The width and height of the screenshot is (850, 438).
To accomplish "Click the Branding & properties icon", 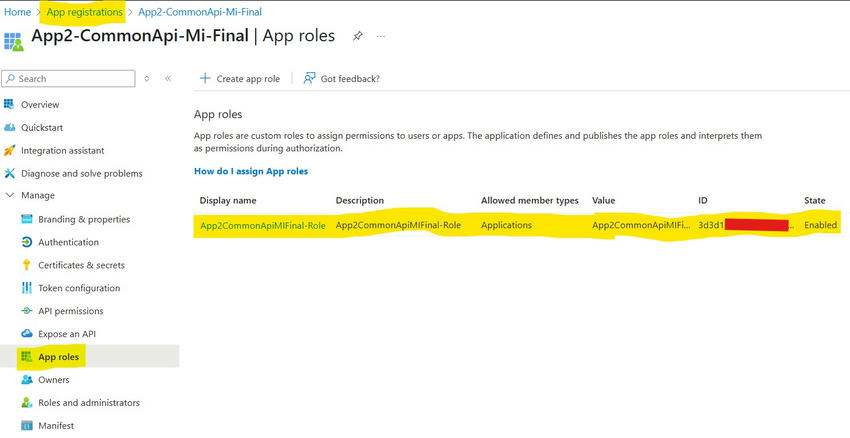I will 27,220.
